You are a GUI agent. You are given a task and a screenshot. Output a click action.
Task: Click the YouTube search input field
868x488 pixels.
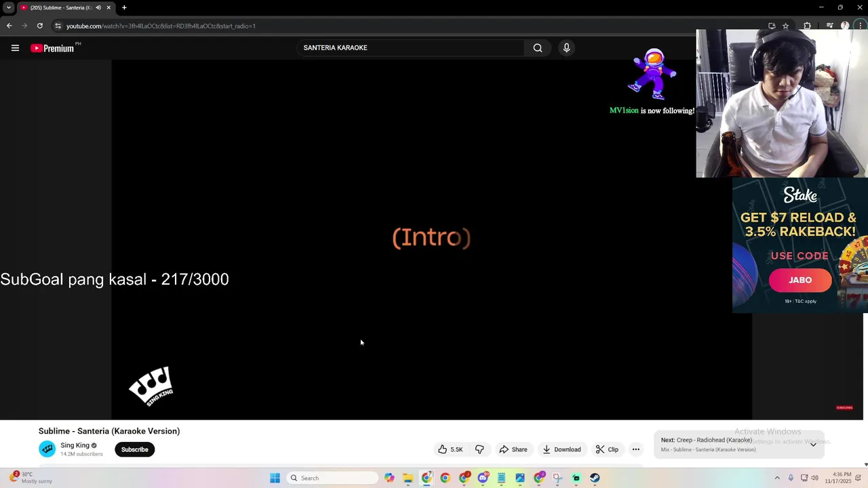(x=410, y=48)
